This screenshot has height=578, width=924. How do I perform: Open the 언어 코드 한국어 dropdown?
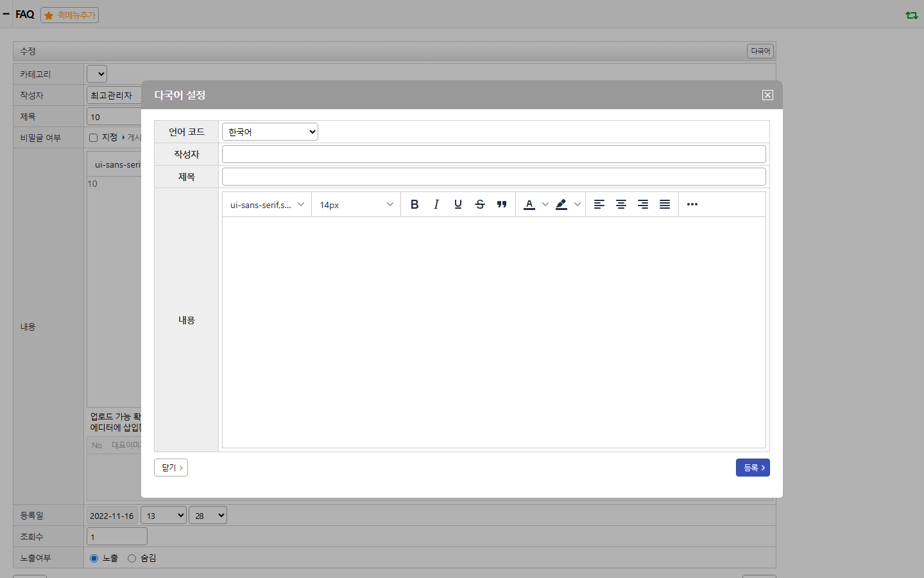point(270,132)
